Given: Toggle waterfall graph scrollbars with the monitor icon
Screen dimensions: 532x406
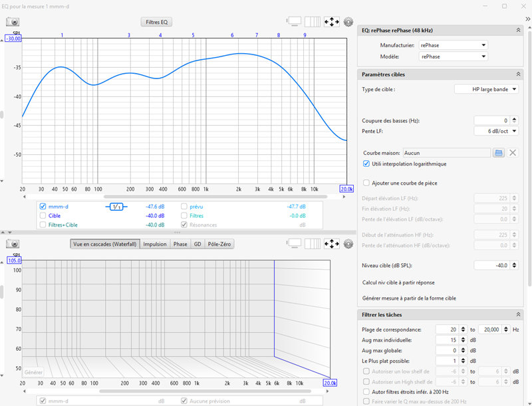Looking at the screenshot, I should [294, 244].
